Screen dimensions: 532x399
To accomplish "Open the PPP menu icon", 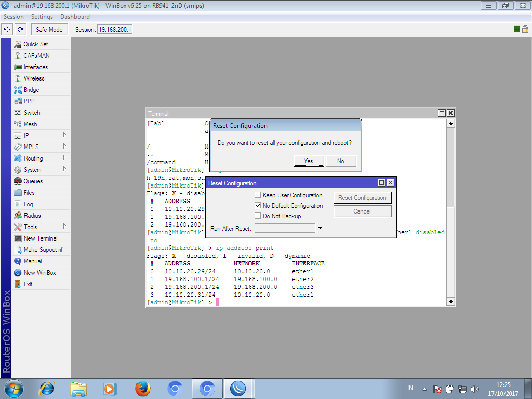I will coord(17,101).
